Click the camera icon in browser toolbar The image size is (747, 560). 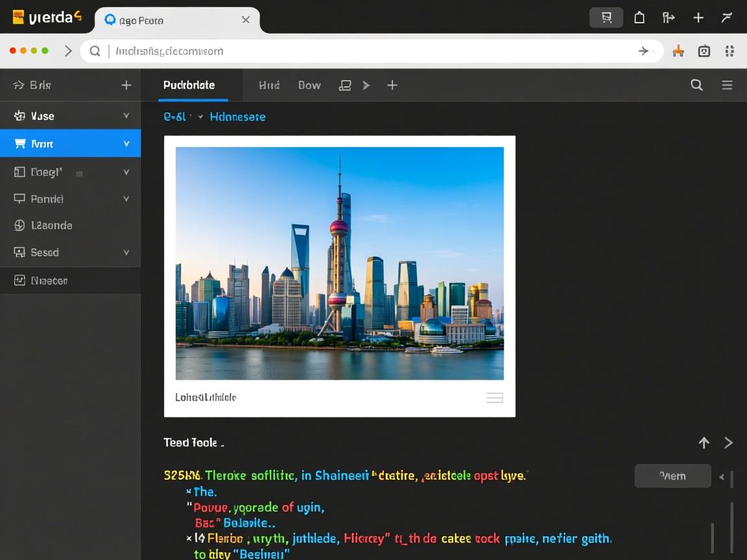704,51
